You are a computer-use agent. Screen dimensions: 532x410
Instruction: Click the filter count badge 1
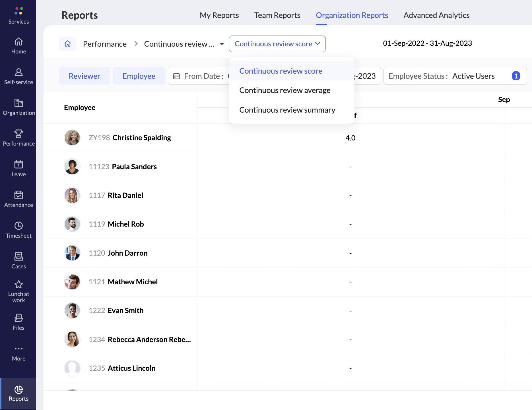[x=516, y=76]
